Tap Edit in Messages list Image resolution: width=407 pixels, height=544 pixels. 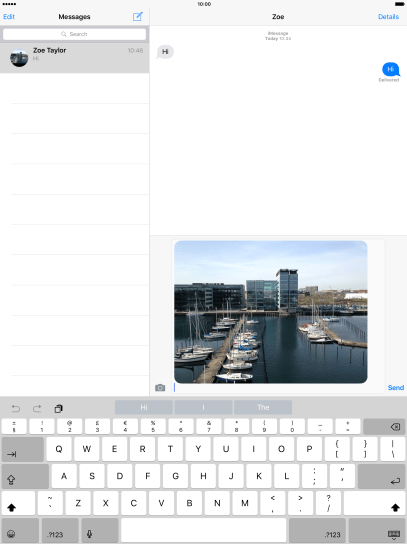[x=9, y=17]
